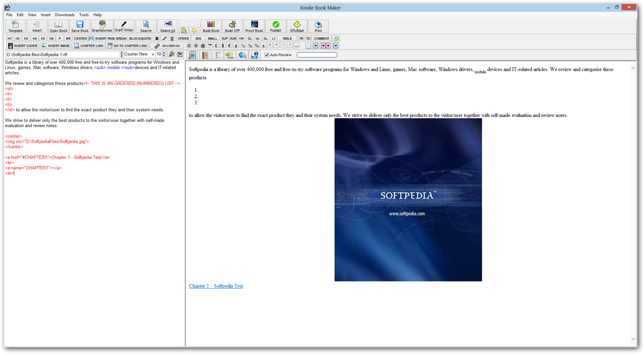Open the Downloads menu
The height and width of the screenshot is (354, 644).
point(65,15)
